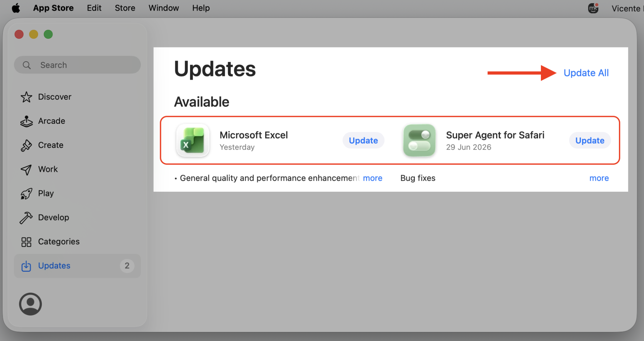The image size is (644, 341).
Task: Close the App Store window
Action: (x=19, y=34)
